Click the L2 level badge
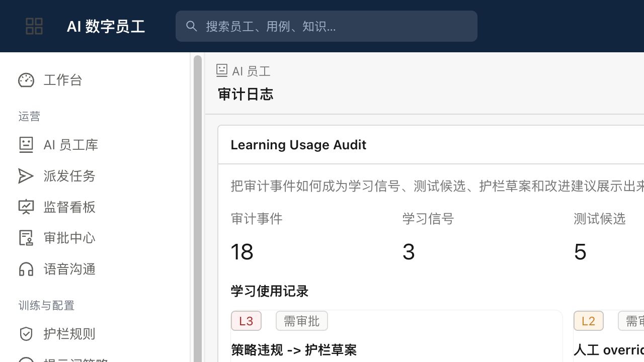 pos(588,321)
